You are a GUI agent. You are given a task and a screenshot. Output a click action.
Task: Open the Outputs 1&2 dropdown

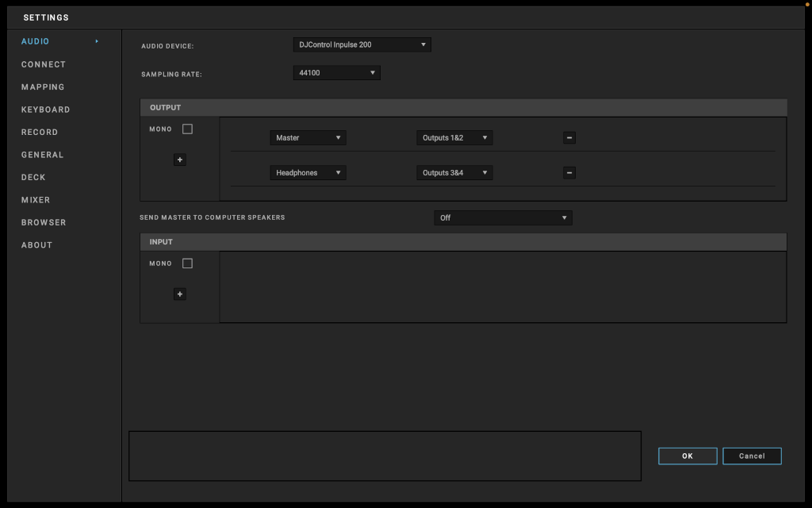coord(454,137)
